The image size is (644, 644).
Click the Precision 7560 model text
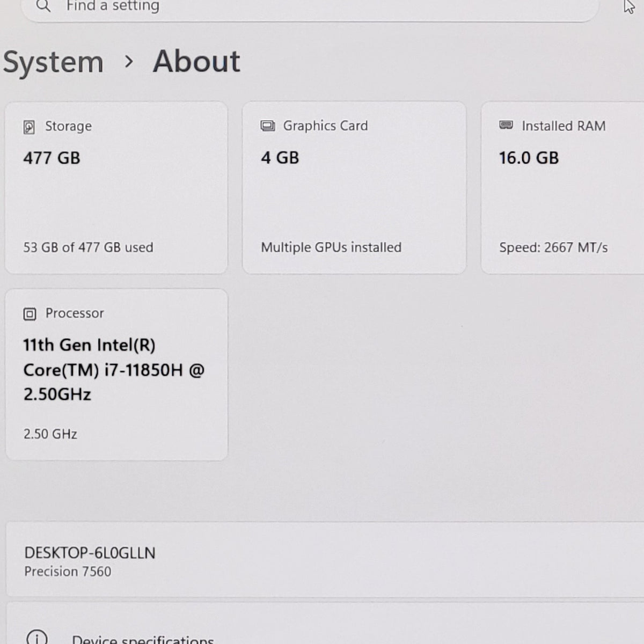(68, 572)
